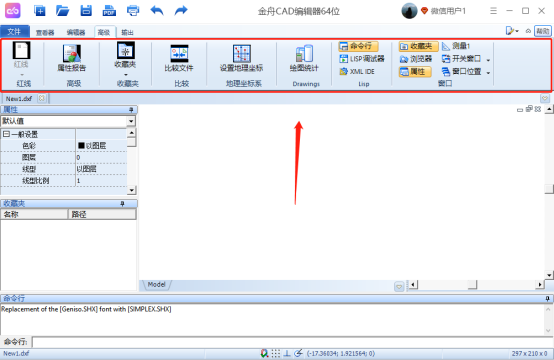Toggle the 属性 properties window button
The height and width of the screenshot is (360, 554).
[415, 72]
